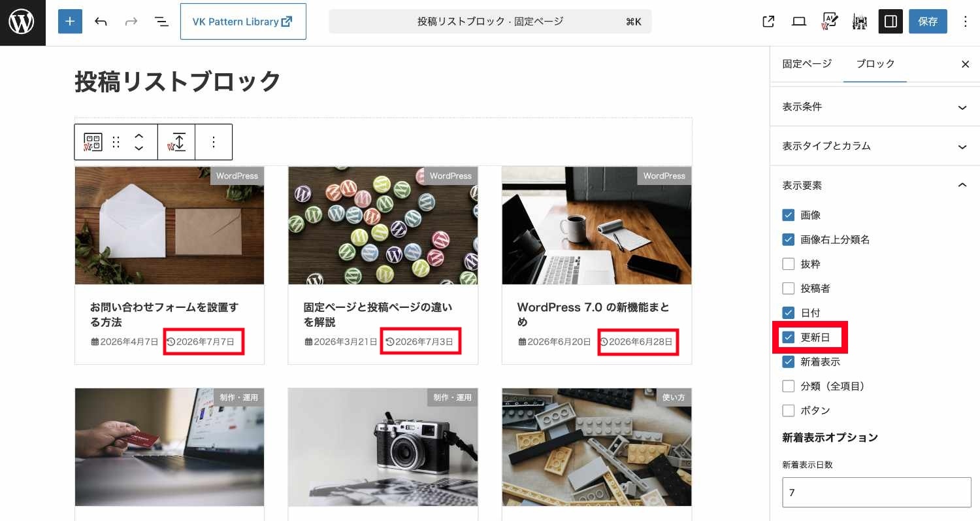Click title 固定ページと投稿ページの違いを解説
980x521 pixels.
coord(378,314)
